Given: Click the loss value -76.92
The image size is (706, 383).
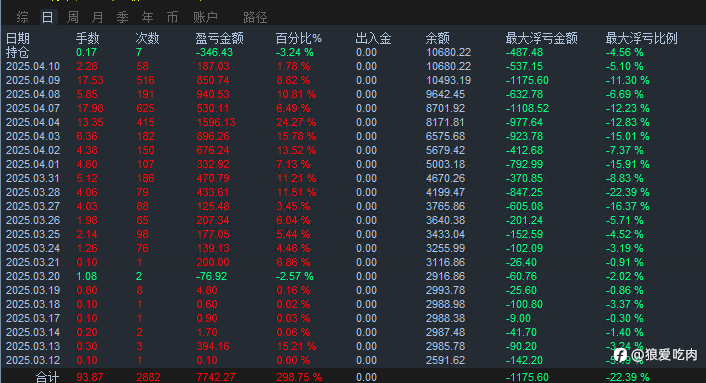Looking at the screenshot, I should (x=211, y=276).
